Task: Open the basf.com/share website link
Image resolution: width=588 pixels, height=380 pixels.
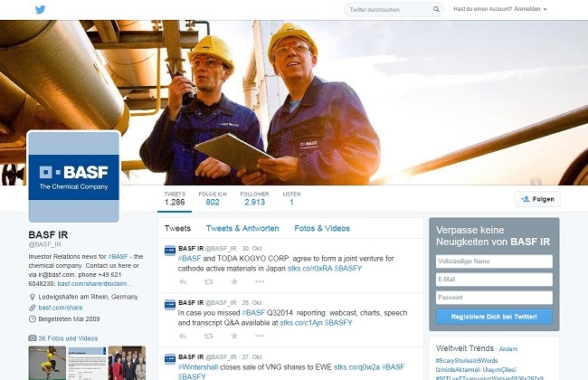Action: pyautogui.click(x=61, y=308)
